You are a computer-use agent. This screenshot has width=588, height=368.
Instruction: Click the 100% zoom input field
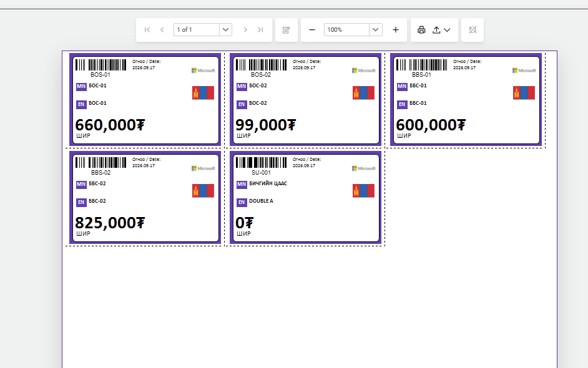click(346, 29)
